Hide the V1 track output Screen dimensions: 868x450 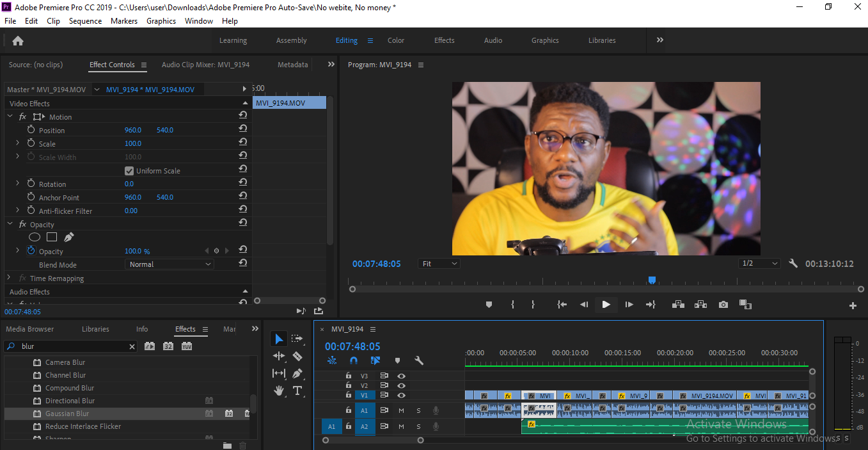(x=401, y=396)
